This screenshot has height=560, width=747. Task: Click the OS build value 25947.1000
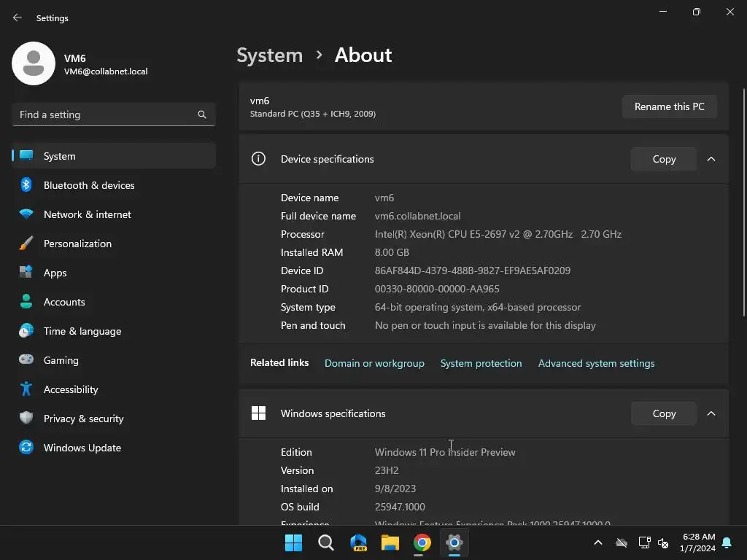tap(400, 507)
